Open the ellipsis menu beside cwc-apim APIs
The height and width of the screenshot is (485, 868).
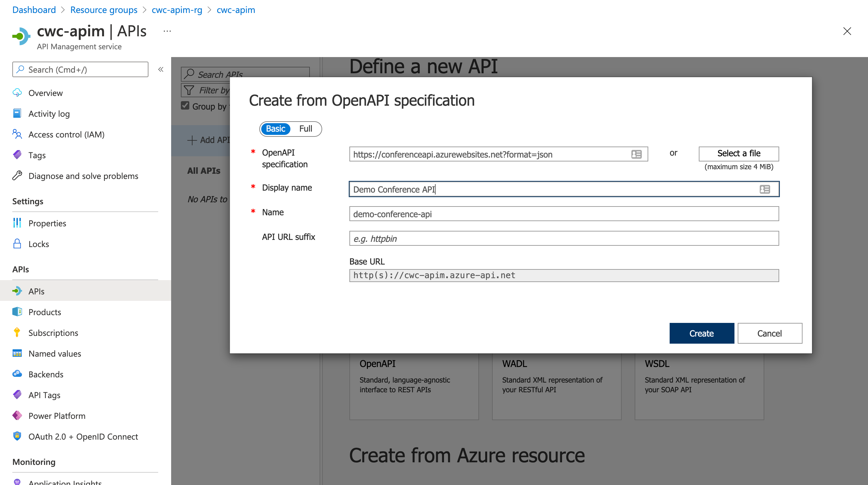click(167, 31)
